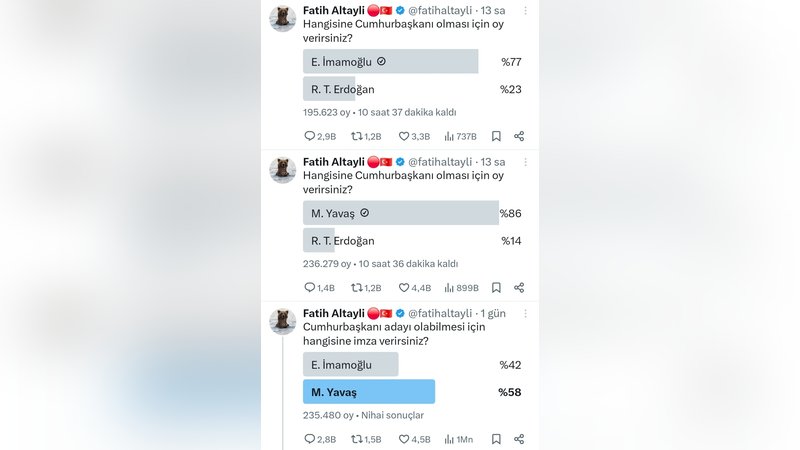800x450 pixels.
Task: Click reply icon on İmamoğlu vs Erdoğan poll
Action: 309,136
